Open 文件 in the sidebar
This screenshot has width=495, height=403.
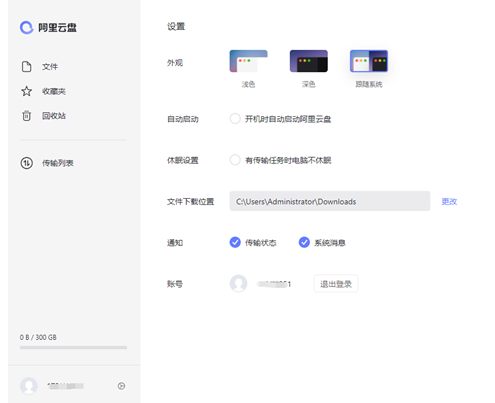[50, 67]
